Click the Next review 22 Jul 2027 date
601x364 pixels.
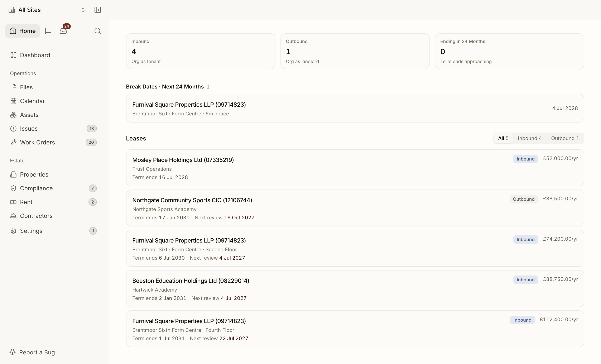pyautogui.click(x=219, y=338)
